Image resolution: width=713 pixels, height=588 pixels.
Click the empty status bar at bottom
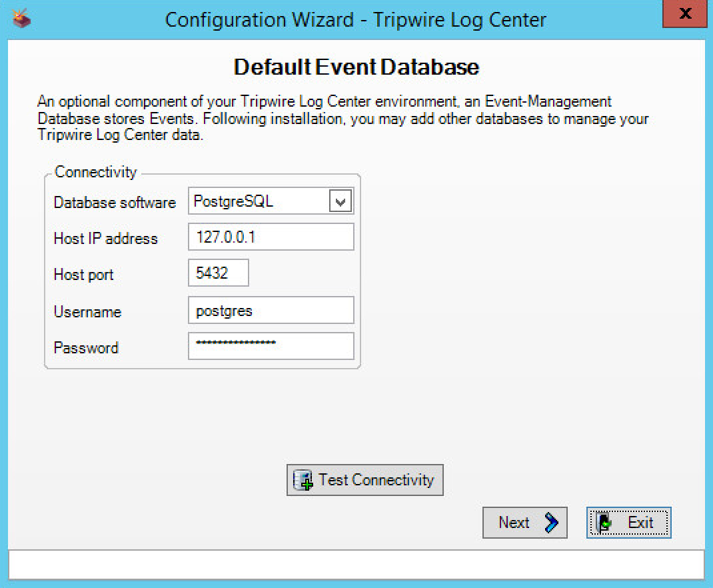tap(356, 564)
